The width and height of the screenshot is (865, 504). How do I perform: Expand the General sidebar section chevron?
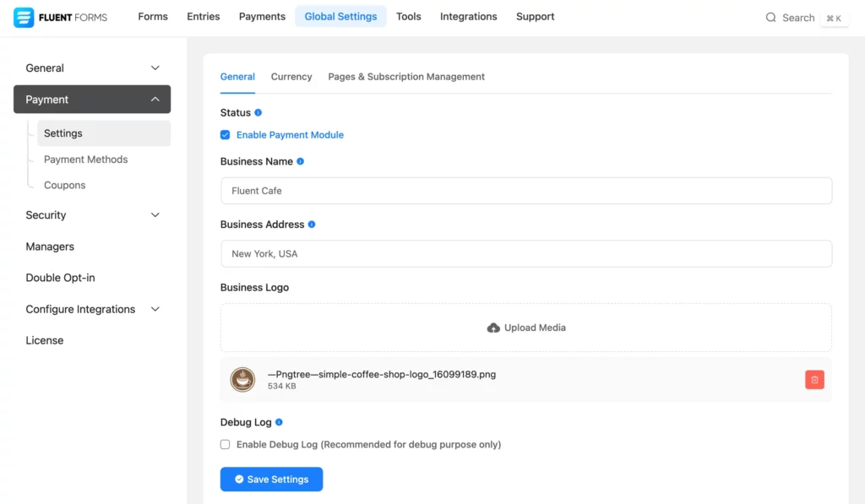(x=155, y=68)
